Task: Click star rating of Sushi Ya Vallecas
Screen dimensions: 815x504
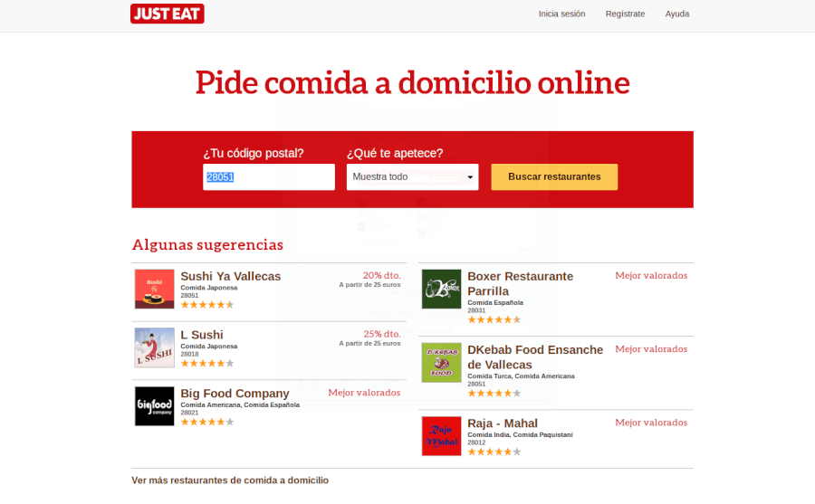Action: tap(207, 305)
